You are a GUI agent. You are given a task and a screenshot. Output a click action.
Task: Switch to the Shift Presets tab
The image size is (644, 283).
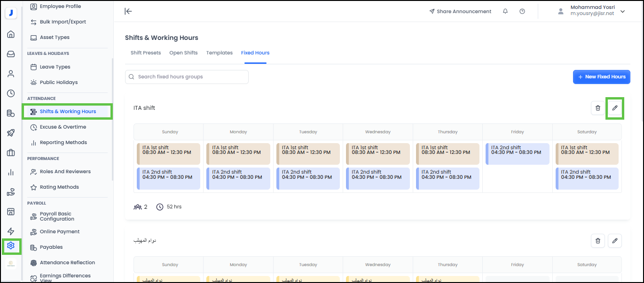(x=146, y=53)
